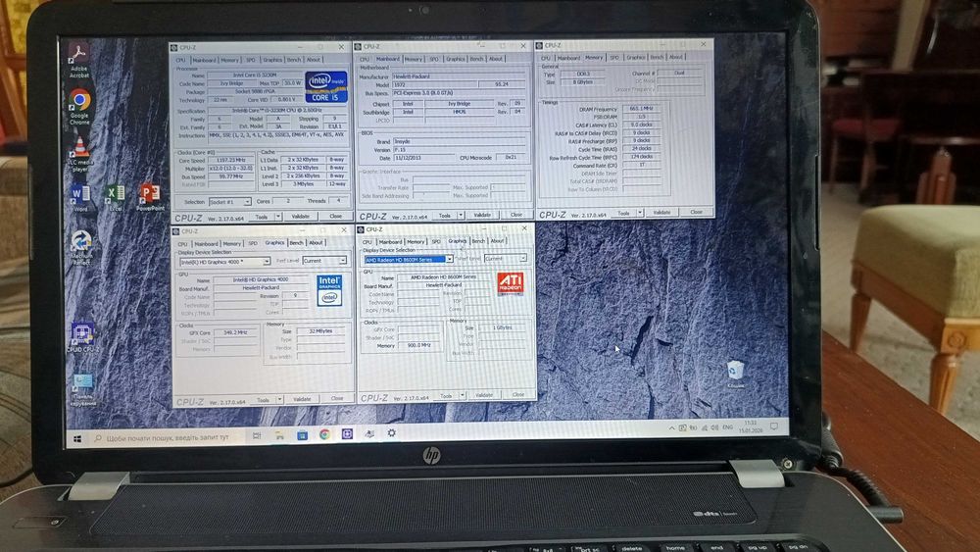Click Close button in the Memory timings window
980x552 pixels.
coord(696,212)
